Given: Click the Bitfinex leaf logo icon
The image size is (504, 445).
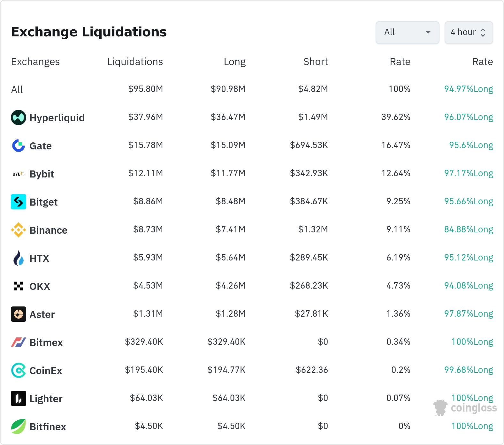Looking at the screenshot, I should (19, 426).
